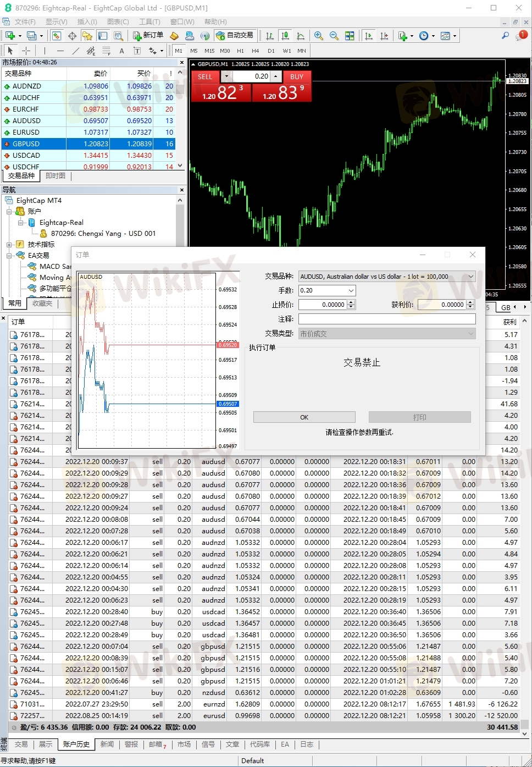Viewport: 532px width, 767px height.
Task: Toggle the Navigator star-folder icon
Action: [87, 36]
